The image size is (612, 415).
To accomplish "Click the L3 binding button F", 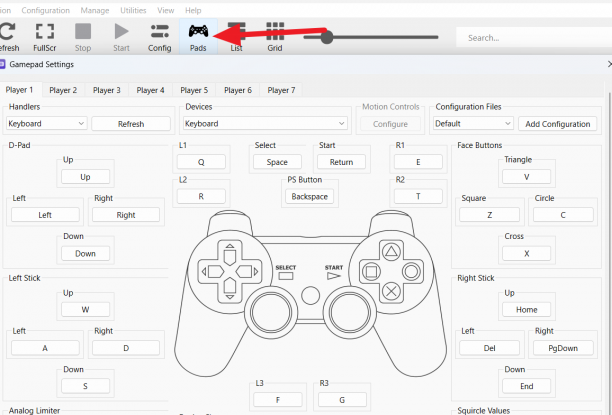I will (x=278, y=400).
